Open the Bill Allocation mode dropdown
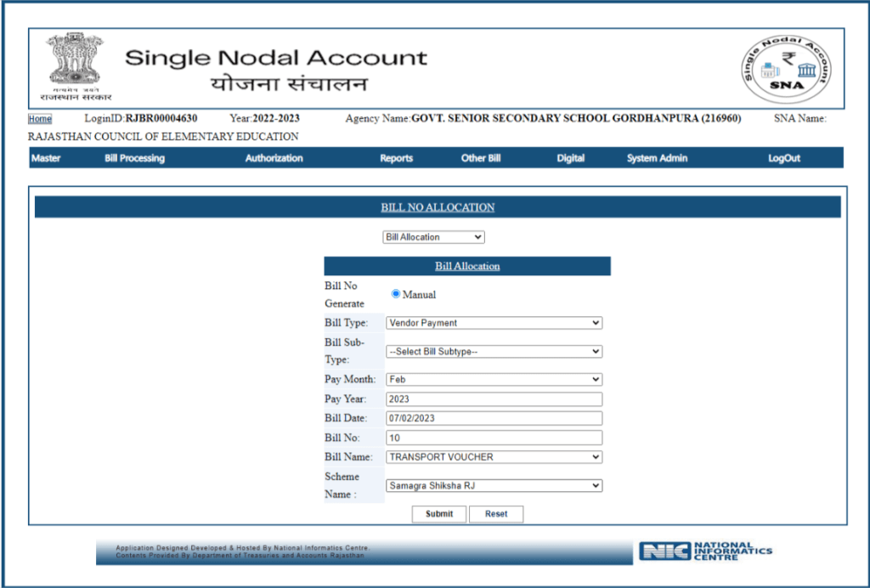 coord(432,236)
